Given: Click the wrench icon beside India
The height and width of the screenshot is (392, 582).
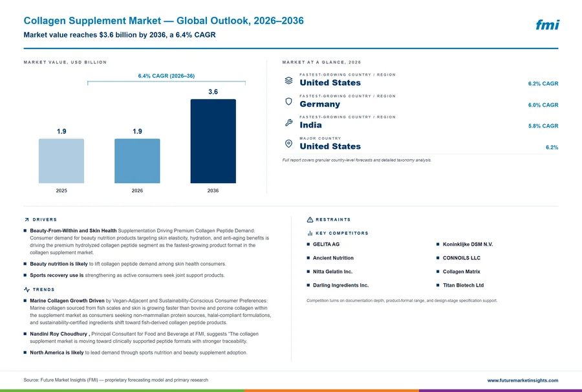Looking at the screenshot, I should tap(289, 122).
